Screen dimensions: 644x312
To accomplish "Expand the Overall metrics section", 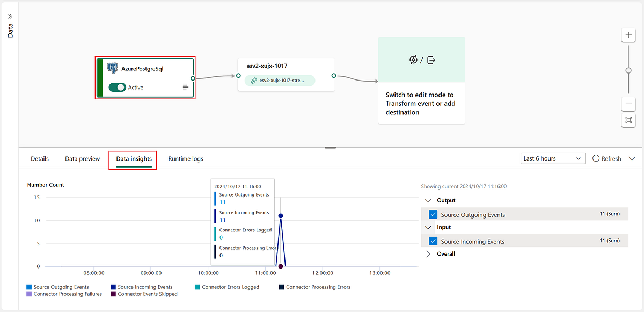I will (x=428, y=254).
